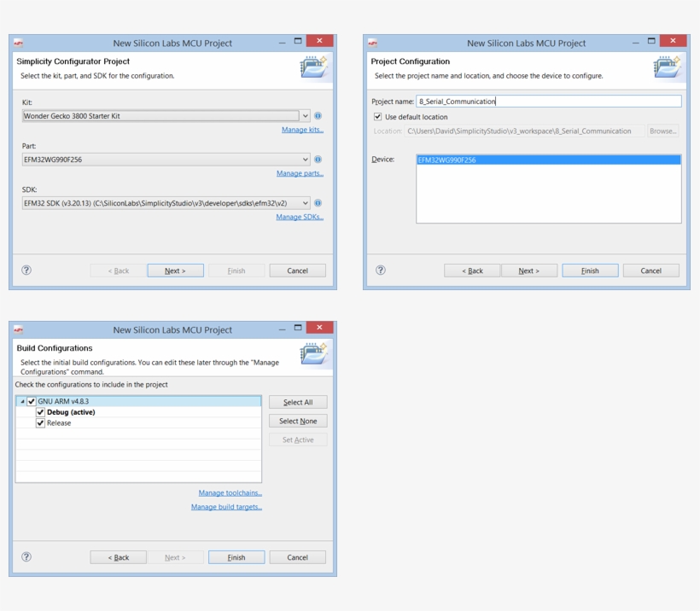
Task: Uncheck the Release configuration
Action: 41,422
